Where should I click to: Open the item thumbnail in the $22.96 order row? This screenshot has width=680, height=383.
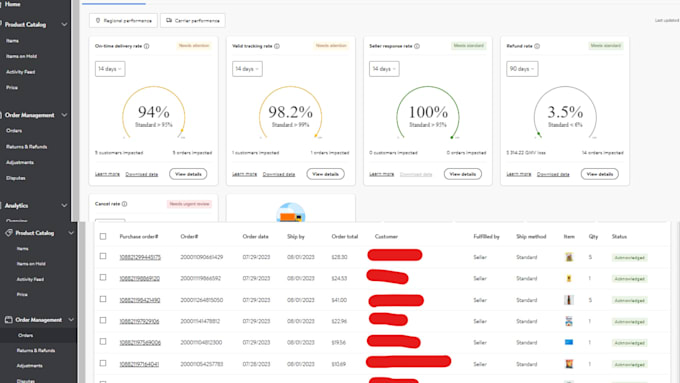click(569, 321)
